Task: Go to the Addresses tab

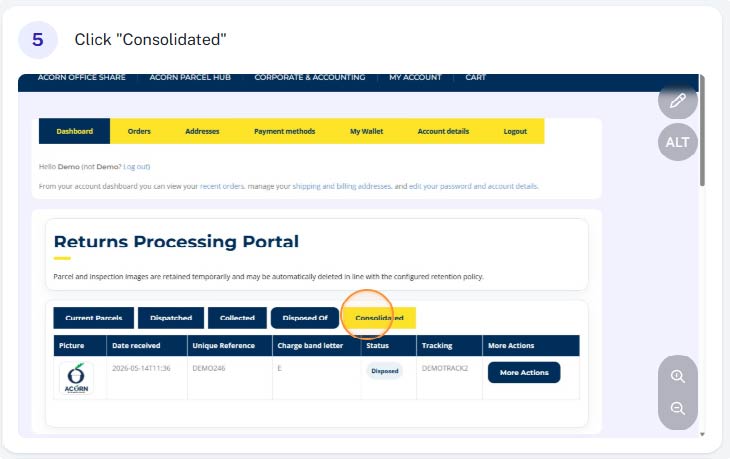Action: coord(202,131)
